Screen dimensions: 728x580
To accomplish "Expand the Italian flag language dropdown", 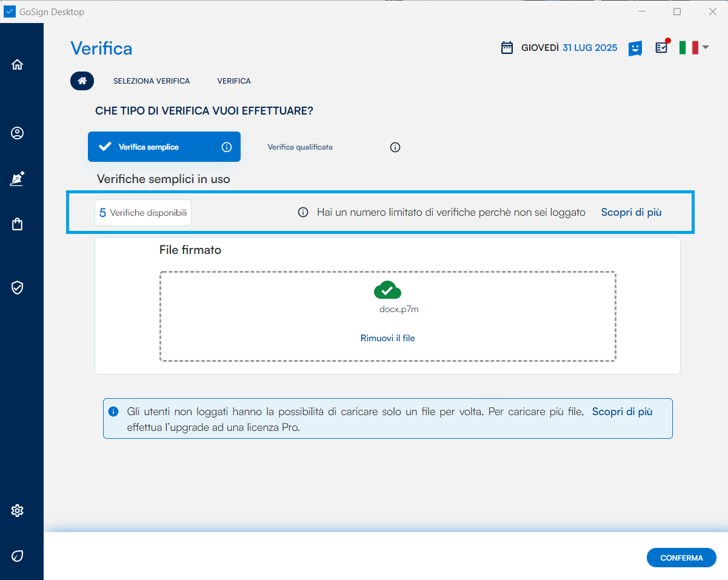I will [694, 47].
